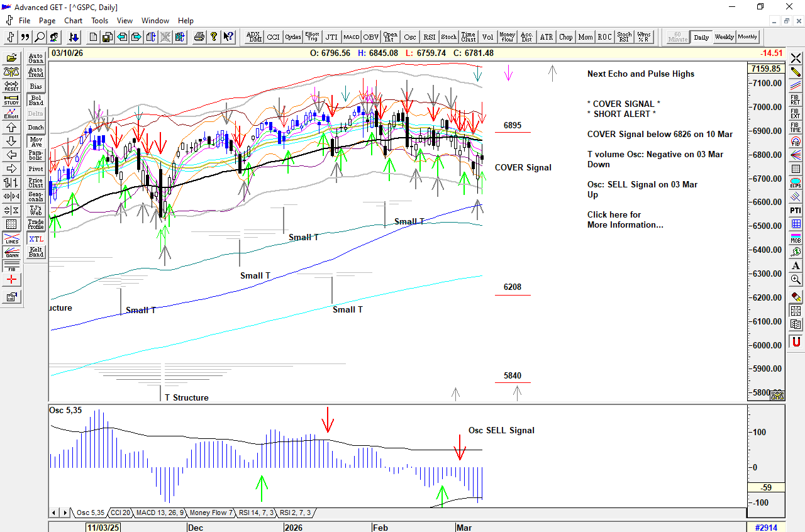Open the magnifier search icon

click(x=40, y=37)
